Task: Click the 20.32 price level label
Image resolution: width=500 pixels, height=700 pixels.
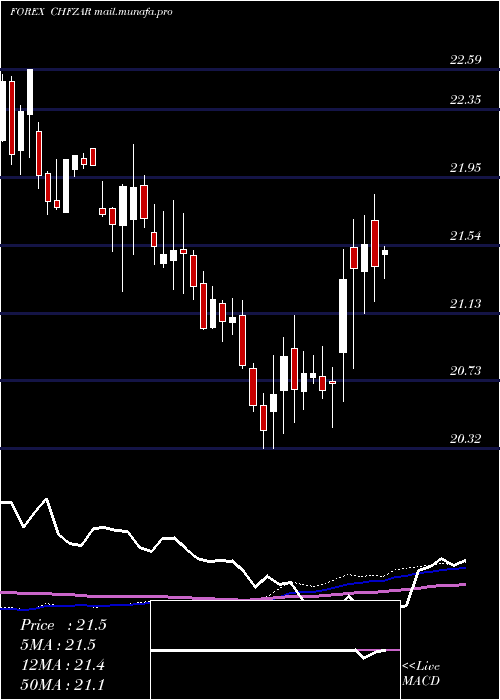Action: 466,439
